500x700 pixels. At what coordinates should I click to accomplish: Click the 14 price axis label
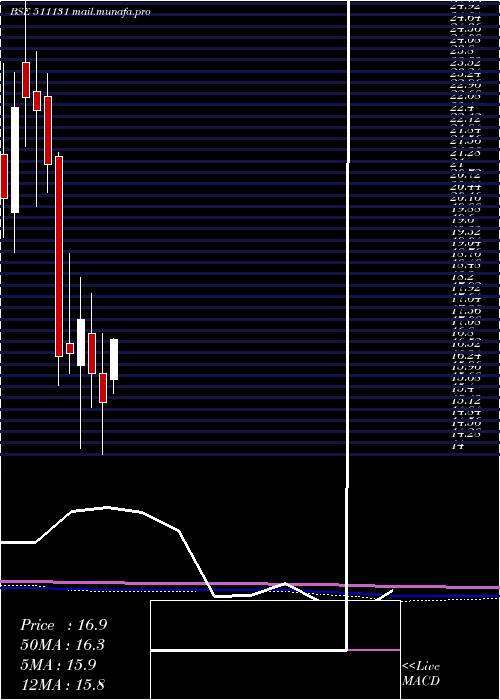458,446
